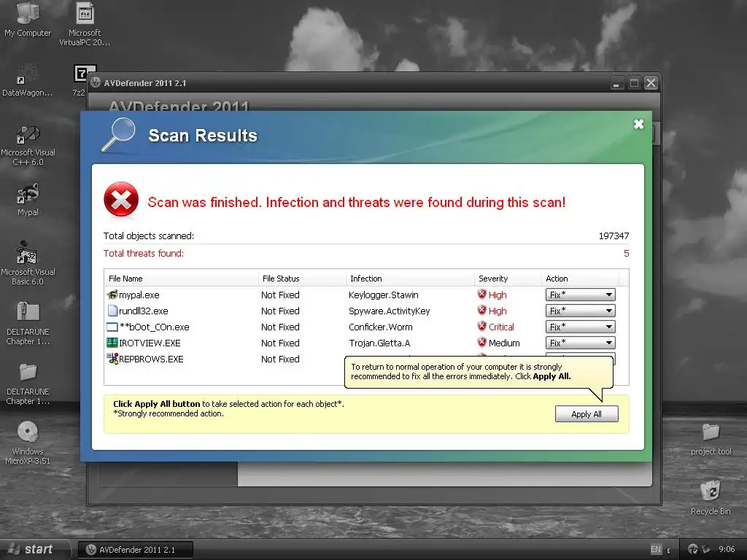Click the system tray clock 9:06

click(727, 550)
